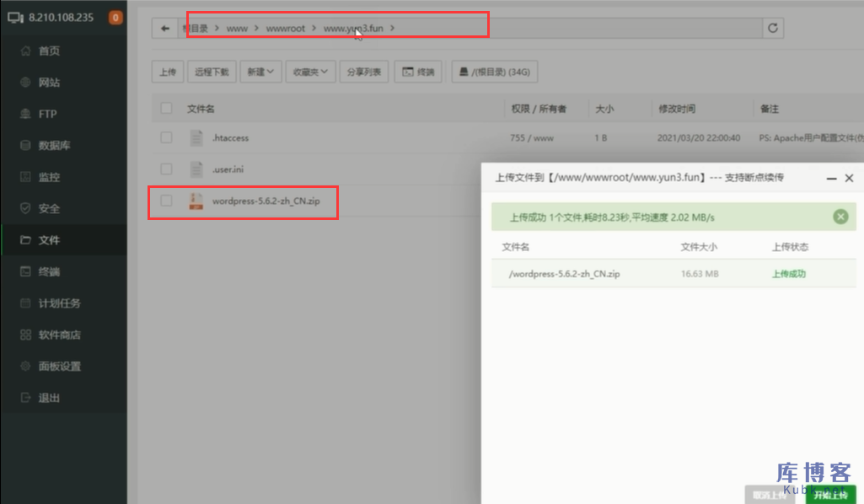The height and width of the screenshot is (504, 864).
Task: Open the 网站 (Websites) section in sidebar
Action: [x=48, y=82]
